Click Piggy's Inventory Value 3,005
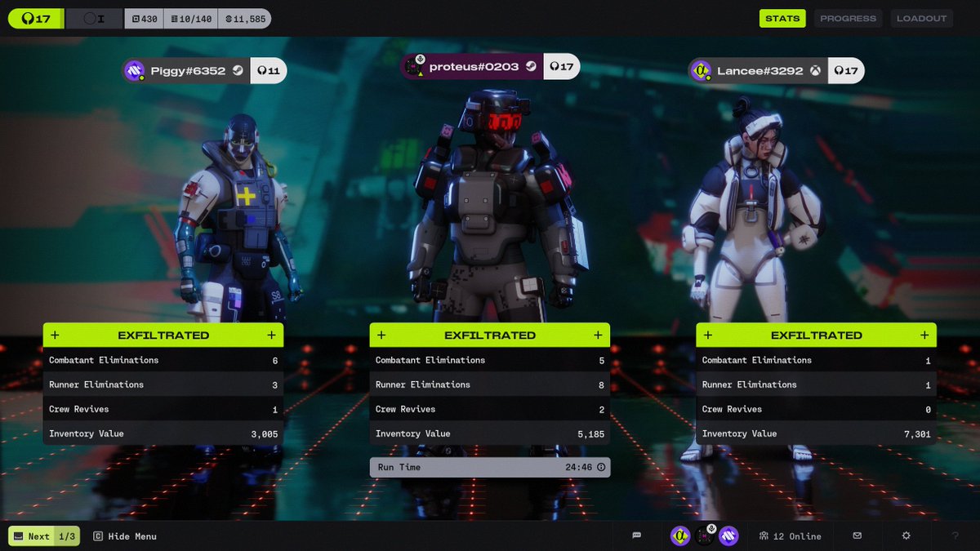980x551 pixels. 265,434
